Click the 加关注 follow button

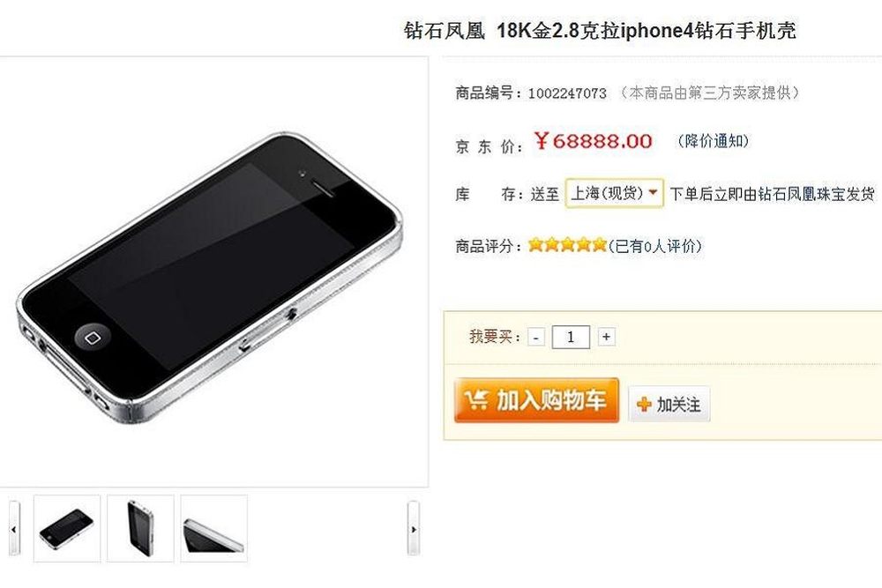point(669,404)
